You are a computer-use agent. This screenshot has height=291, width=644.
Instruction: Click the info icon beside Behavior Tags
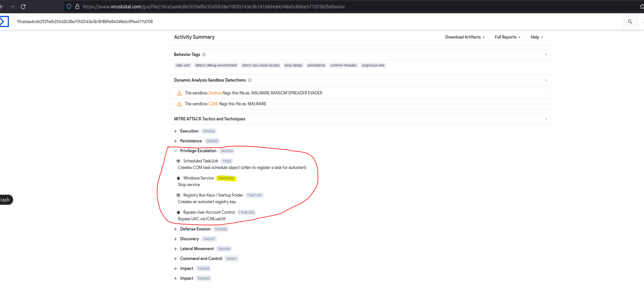pyautogui.click(x=204, y=54)
